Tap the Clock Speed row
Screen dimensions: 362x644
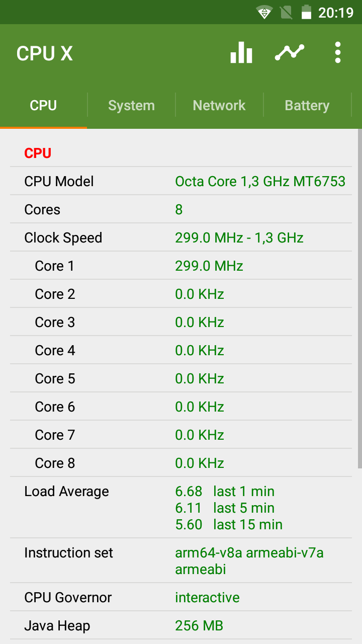pyautogui.click(x=181, y=237)
